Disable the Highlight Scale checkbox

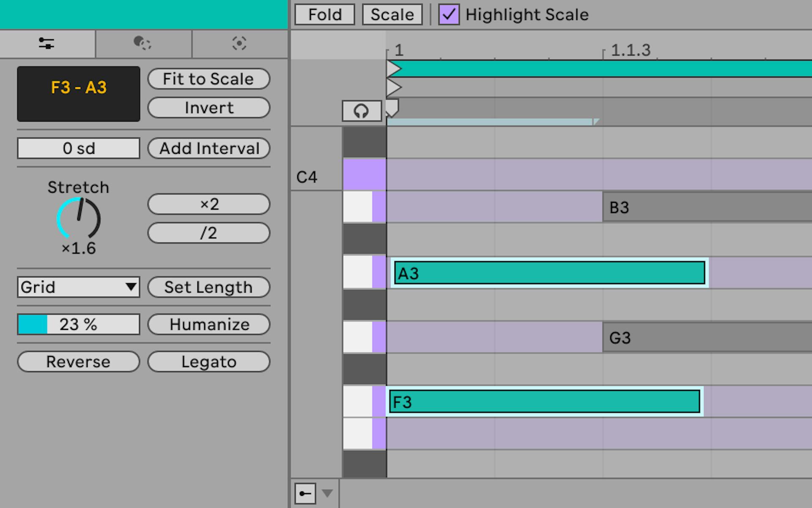pyautogui.click(x=448, y=14)
